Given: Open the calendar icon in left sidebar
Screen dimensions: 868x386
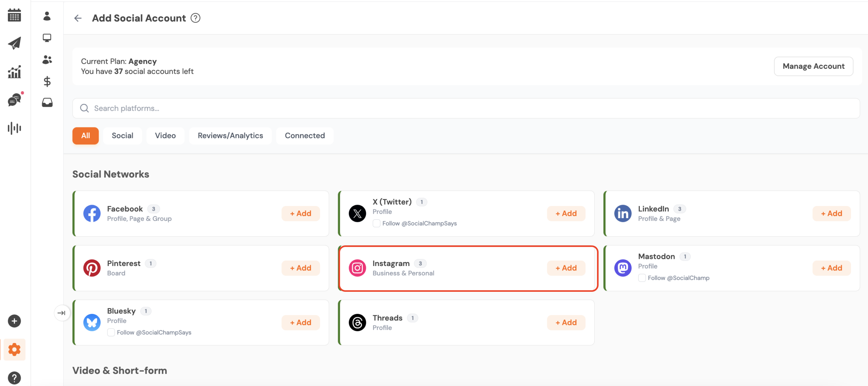Looking at the screenshot, I should (x=14, y=15).
